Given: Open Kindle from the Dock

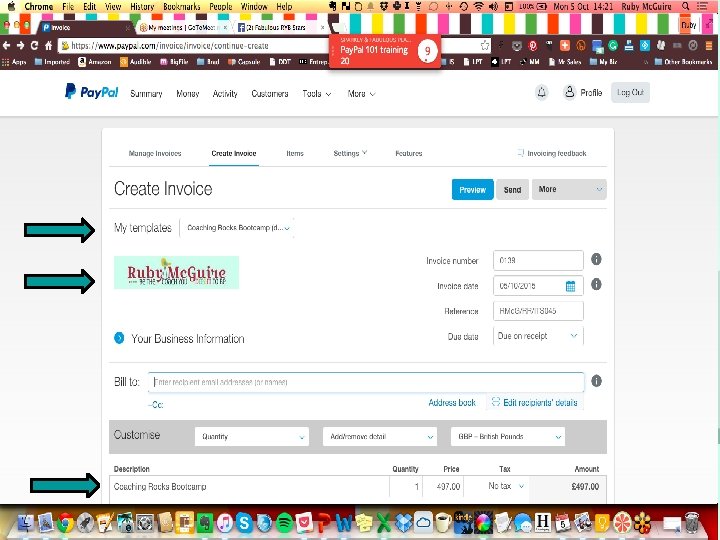Looking at the screenshot, I should coord(463,522).
